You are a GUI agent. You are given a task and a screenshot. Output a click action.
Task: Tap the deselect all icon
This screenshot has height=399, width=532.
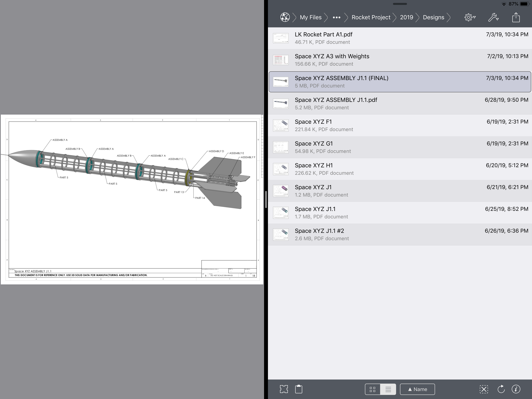pyautogui.click(x=484, y=389)
